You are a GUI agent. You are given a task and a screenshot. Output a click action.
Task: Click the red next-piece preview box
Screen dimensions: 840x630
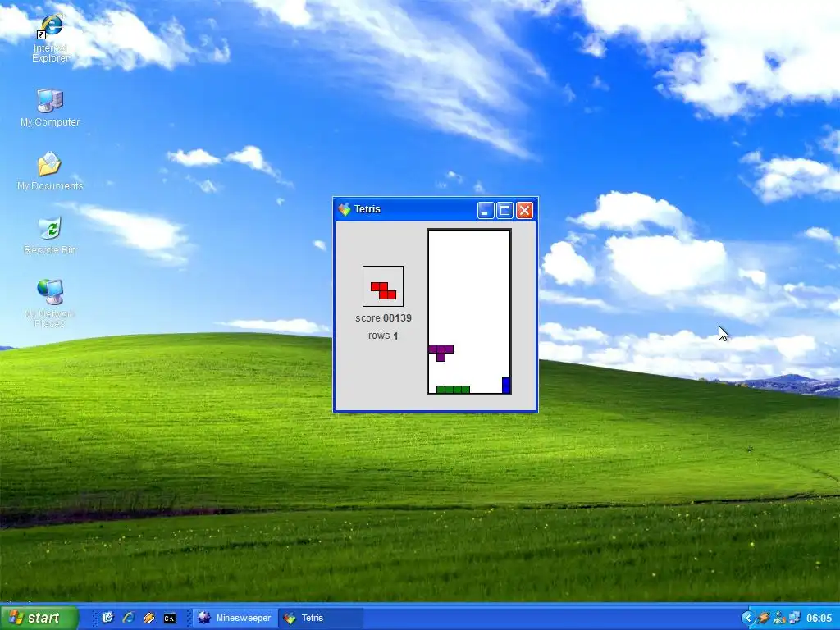click(x=383, y=286)
